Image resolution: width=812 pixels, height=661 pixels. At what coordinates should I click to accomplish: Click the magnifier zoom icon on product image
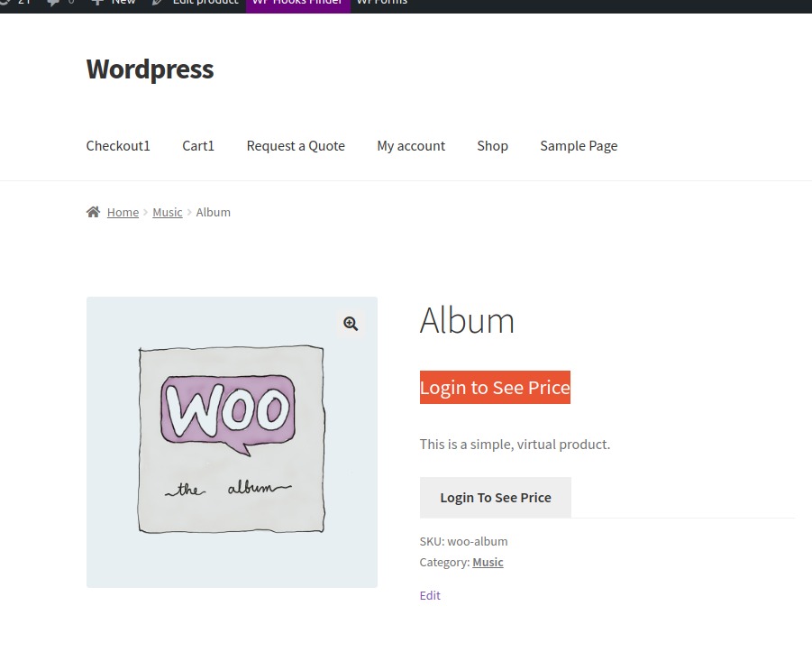351,323
